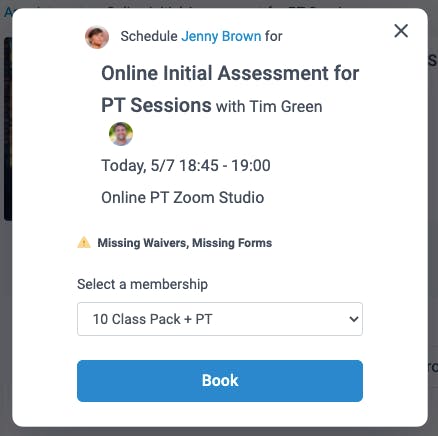Click the word 'Schedule' in the header
The image size is (438, 436).
pyautogui.click(x=149, y=36)
